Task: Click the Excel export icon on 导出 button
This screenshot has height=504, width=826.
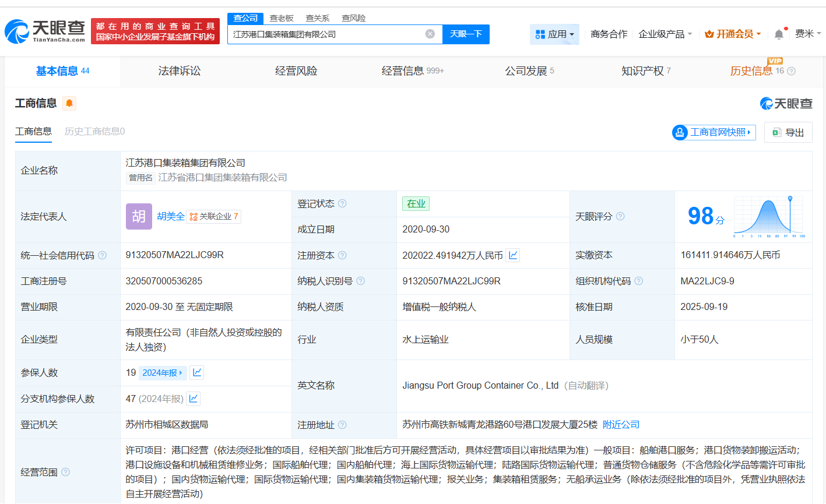Action: point(776,132)
